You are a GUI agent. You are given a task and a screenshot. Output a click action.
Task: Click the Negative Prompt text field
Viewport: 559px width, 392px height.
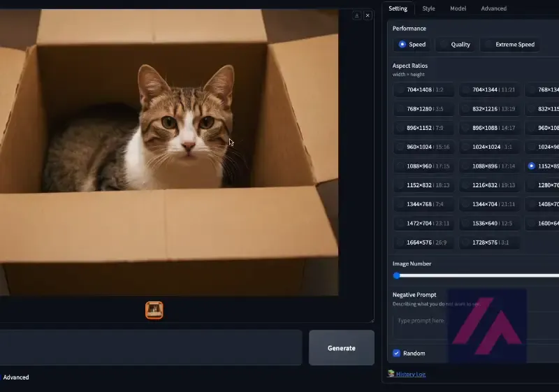pyautogui.click(x=476, y=326)
